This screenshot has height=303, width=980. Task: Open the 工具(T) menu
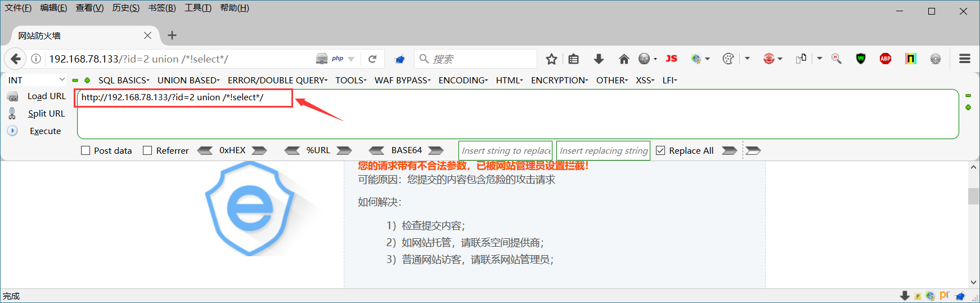tap(198, 8)
